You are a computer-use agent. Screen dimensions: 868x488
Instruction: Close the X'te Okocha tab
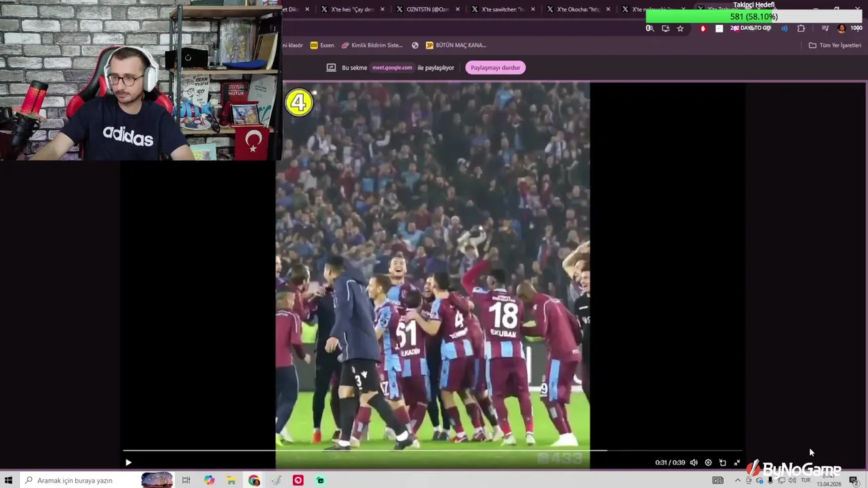(x=608, y=9)
